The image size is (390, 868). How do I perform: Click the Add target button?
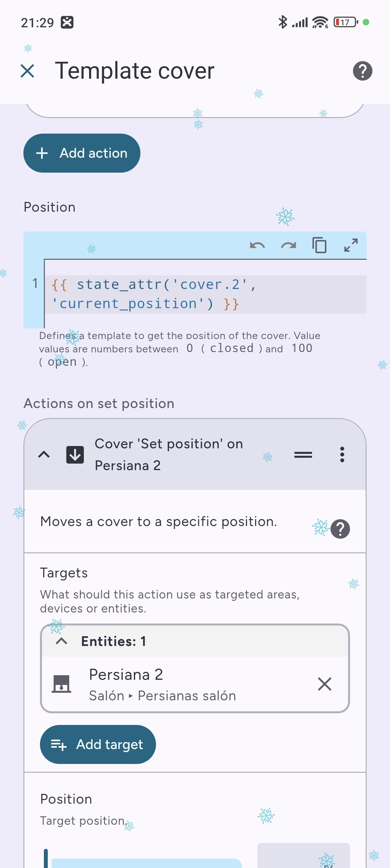98,744
